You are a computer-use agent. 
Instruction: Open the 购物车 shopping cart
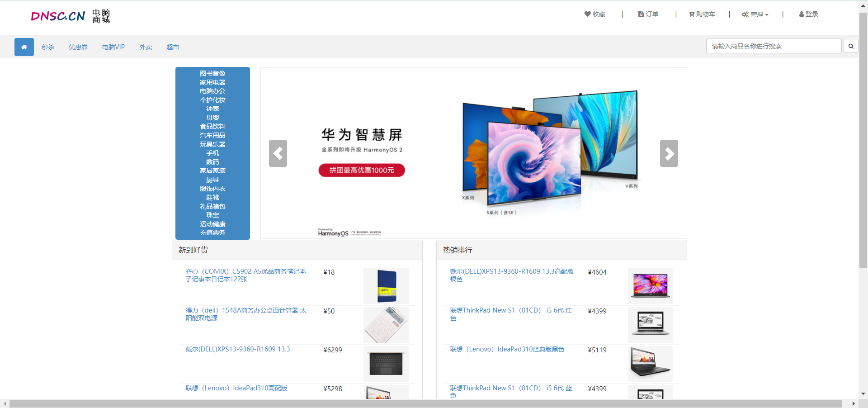pyautogui.click(x=702, y=14)
